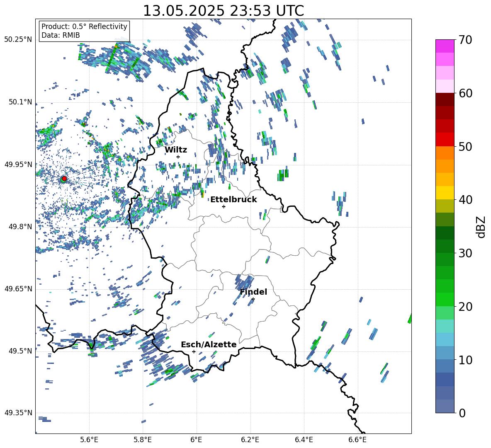The image size is (491, 448).
Task: Click the 6.2°E longitude label
Action: tap(250, 440)
